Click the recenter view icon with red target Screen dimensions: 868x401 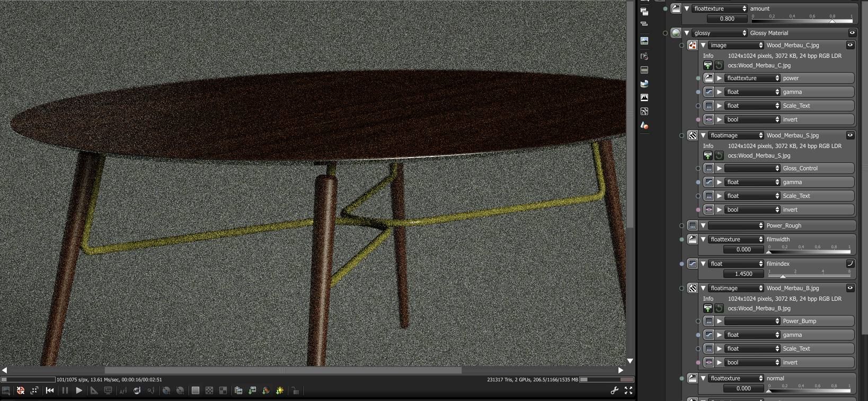pos(21,390)
